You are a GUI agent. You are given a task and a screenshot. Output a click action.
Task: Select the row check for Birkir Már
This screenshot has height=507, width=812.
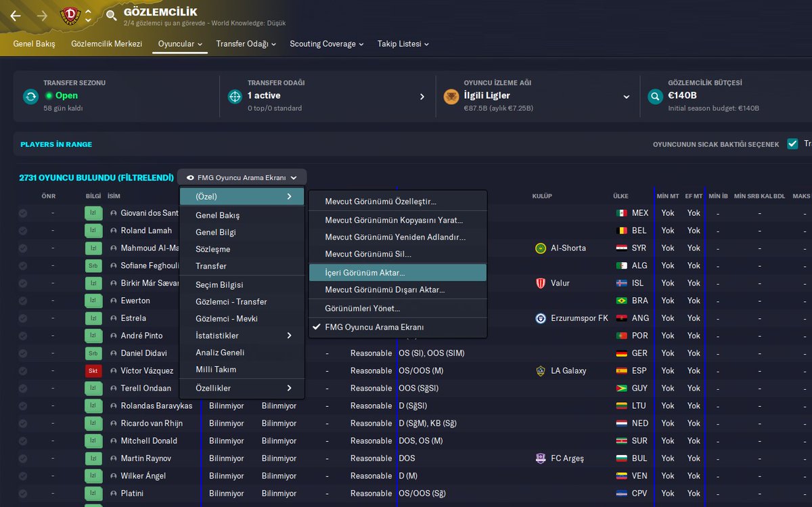pyautogui.click(x=23, y=283)
